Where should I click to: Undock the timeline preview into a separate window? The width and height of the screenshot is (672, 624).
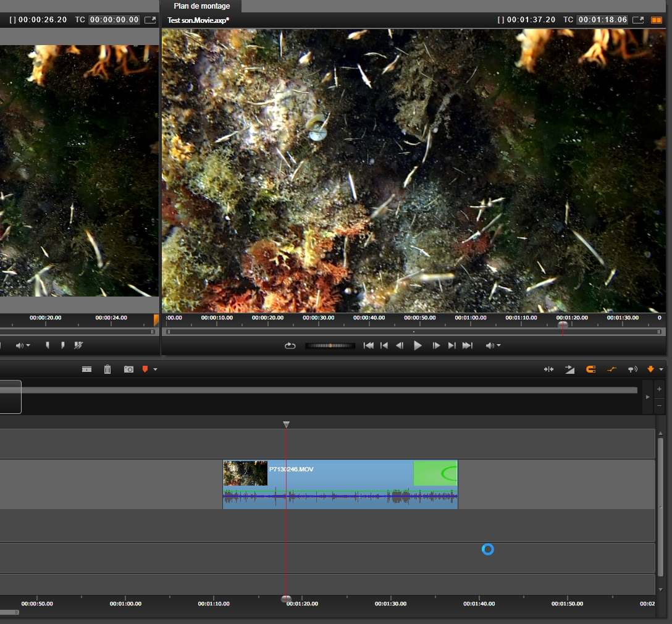[639, 20]
